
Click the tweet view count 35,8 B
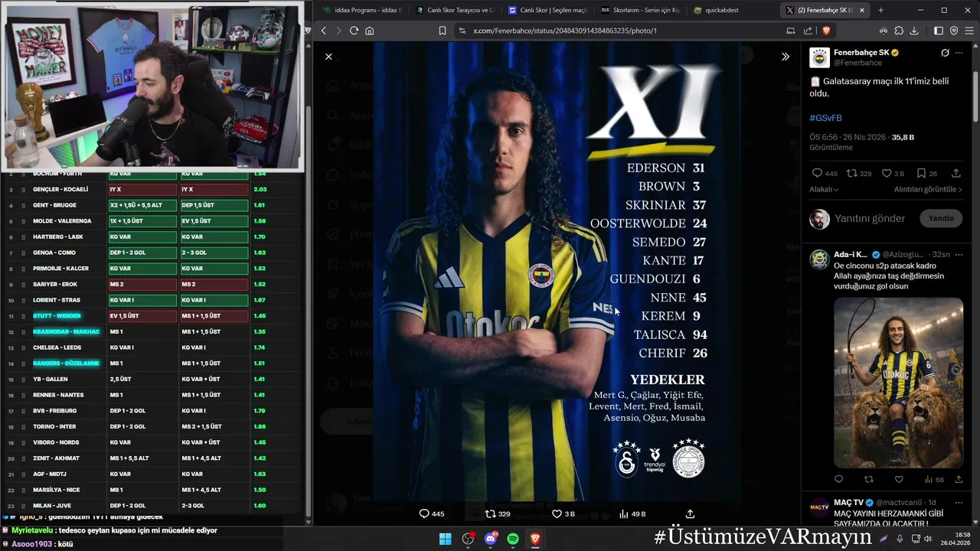[x=903, y=137]
